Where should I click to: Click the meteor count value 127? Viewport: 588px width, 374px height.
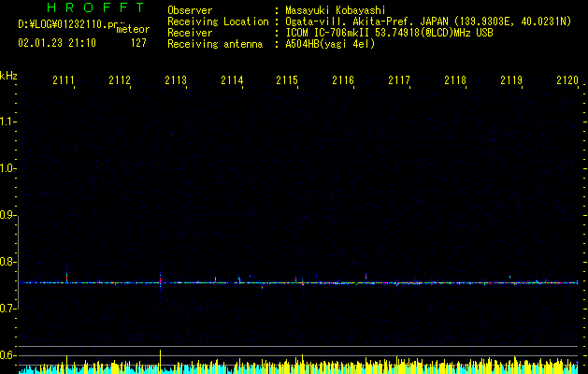pos(138,43)
